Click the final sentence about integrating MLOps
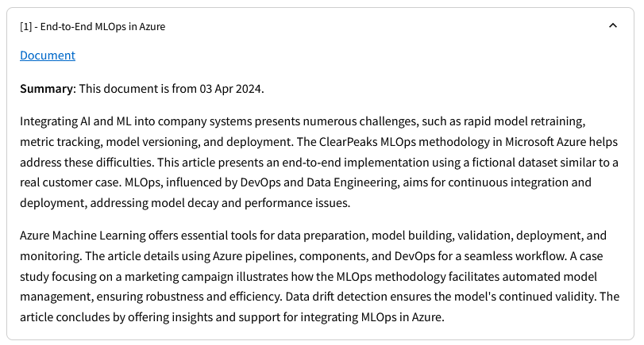The height and width of the screenshot is (345, 644). coord(232,317)
